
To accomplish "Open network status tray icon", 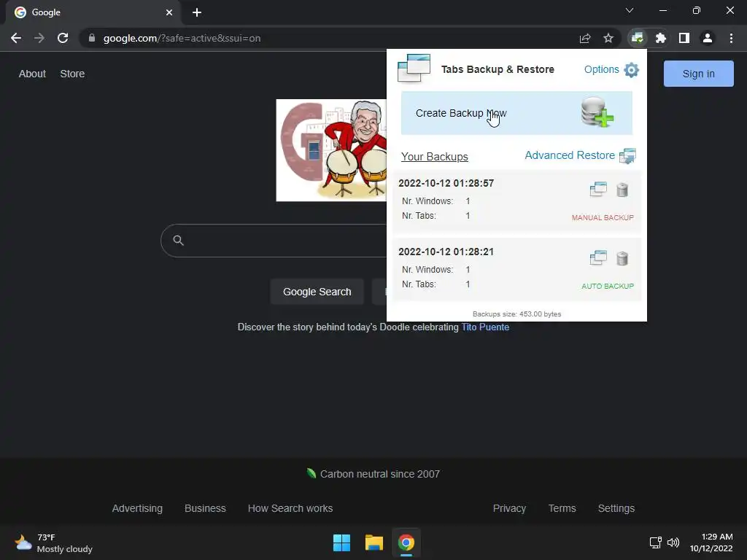I will [x=656, y=542].
